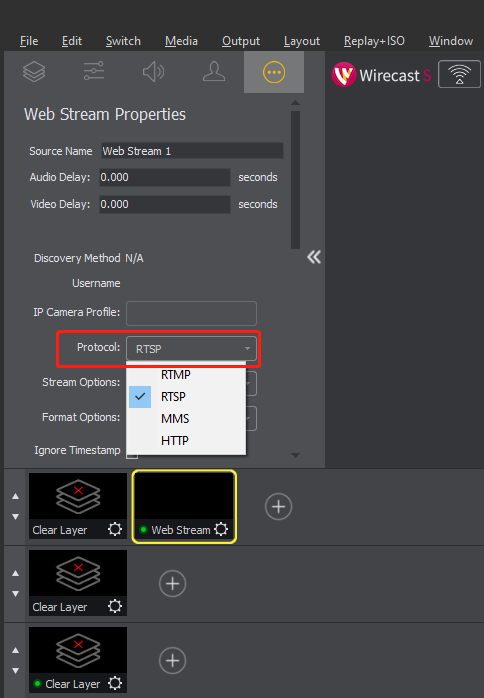Select the yellow ellipsis properties tab
Screen dimensions: 484x698
[274, 72]
